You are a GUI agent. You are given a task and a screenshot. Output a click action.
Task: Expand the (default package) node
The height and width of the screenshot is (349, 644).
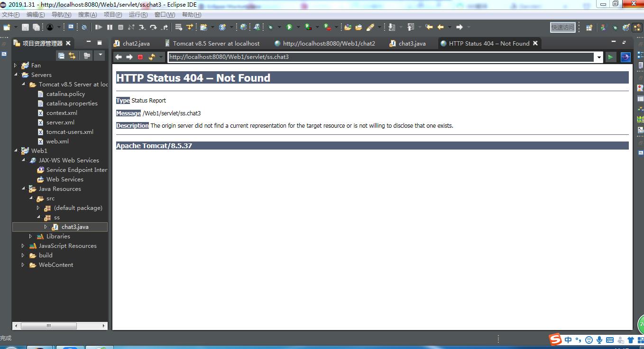[38, 208]
